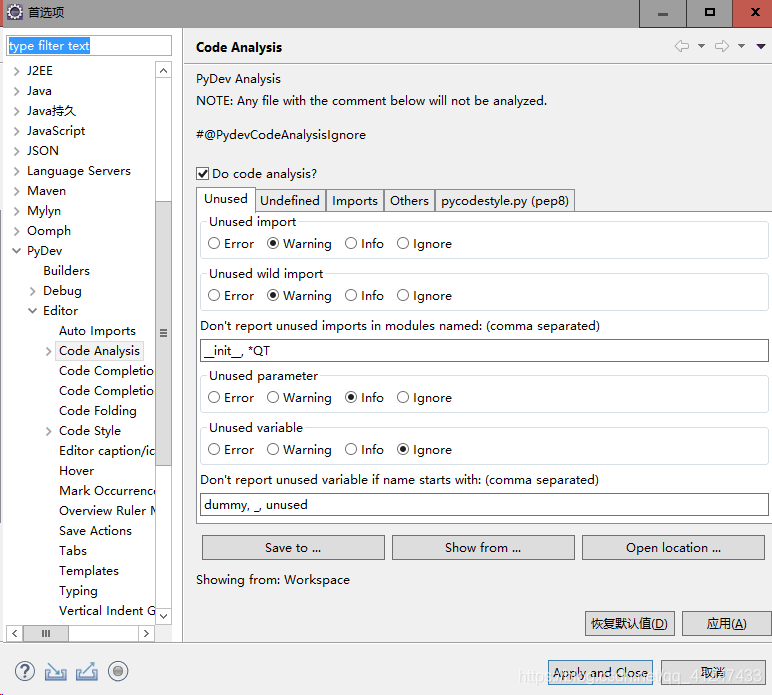This screenshot has height=695, width=772.
Task: Expand the JavaScript tree node
Action: (x=17, y=131)
